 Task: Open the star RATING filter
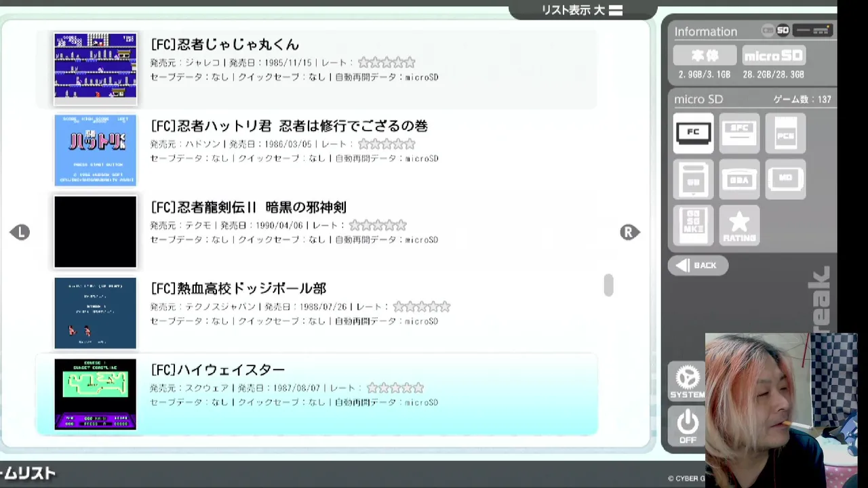[739, 226]
